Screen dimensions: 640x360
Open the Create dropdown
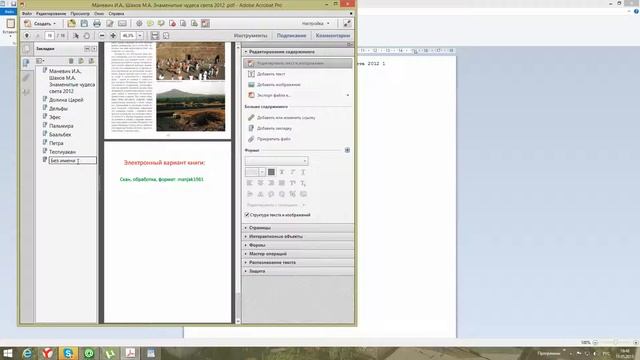tap(40, 24)
